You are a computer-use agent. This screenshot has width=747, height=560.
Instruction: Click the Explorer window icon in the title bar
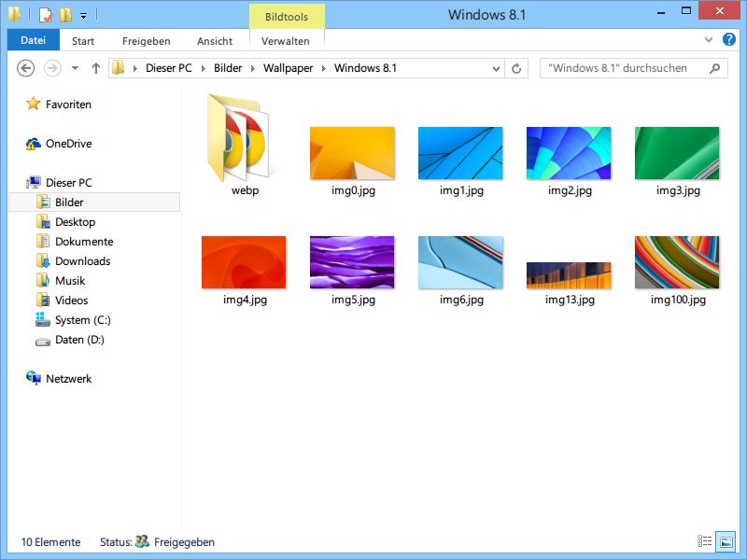(x=14, y=14)
